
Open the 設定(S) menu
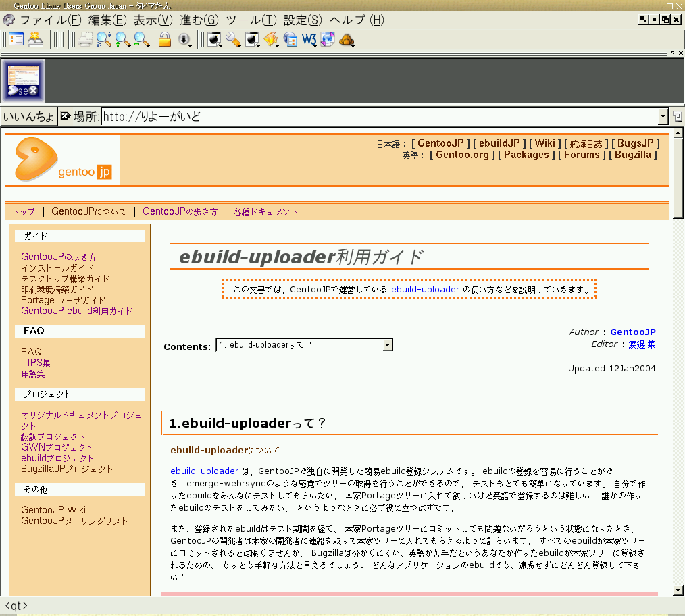point(303,20)
